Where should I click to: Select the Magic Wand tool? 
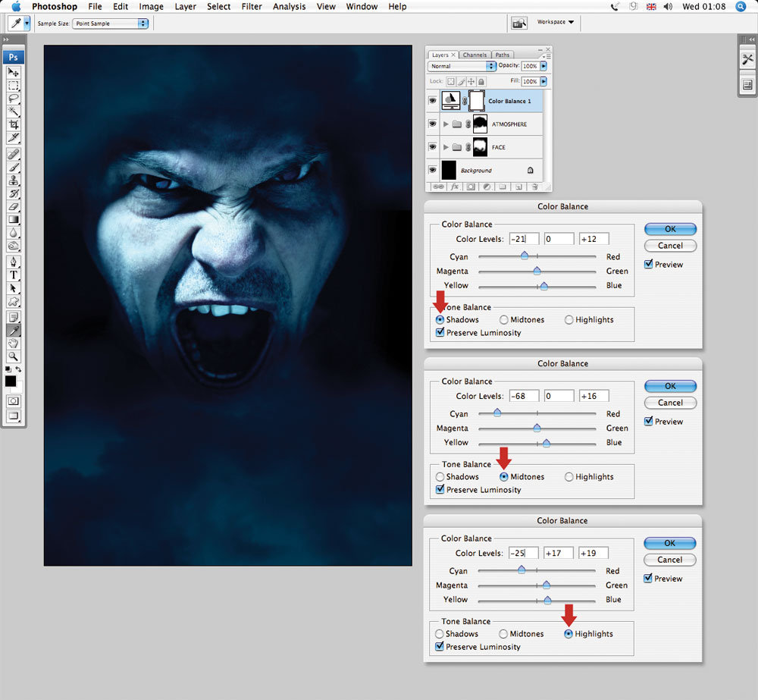click(14, 111)
